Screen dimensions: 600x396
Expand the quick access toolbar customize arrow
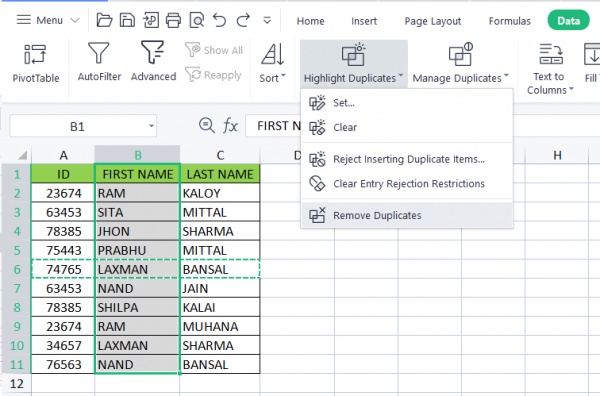pyautogui.click(x=267, y=20)
